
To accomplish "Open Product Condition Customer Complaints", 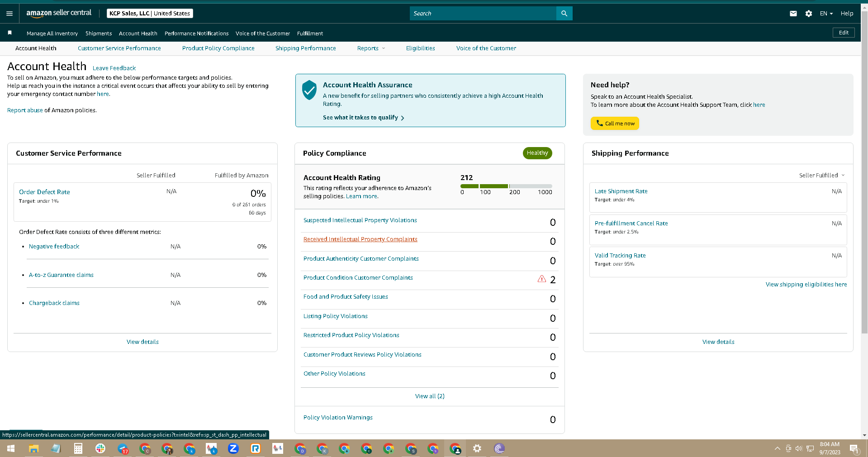I will pyautogui.click(x=358, y=278).
